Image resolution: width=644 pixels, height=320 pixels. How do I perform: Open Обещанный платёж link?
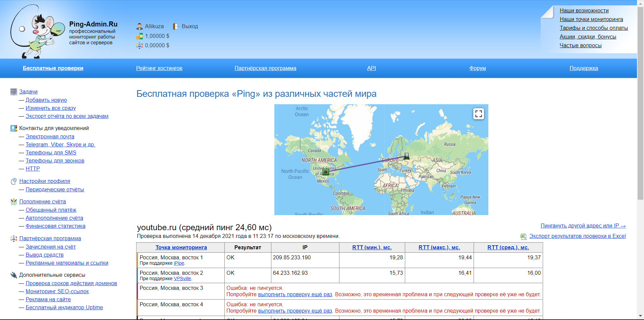click(x=51, y=210)
